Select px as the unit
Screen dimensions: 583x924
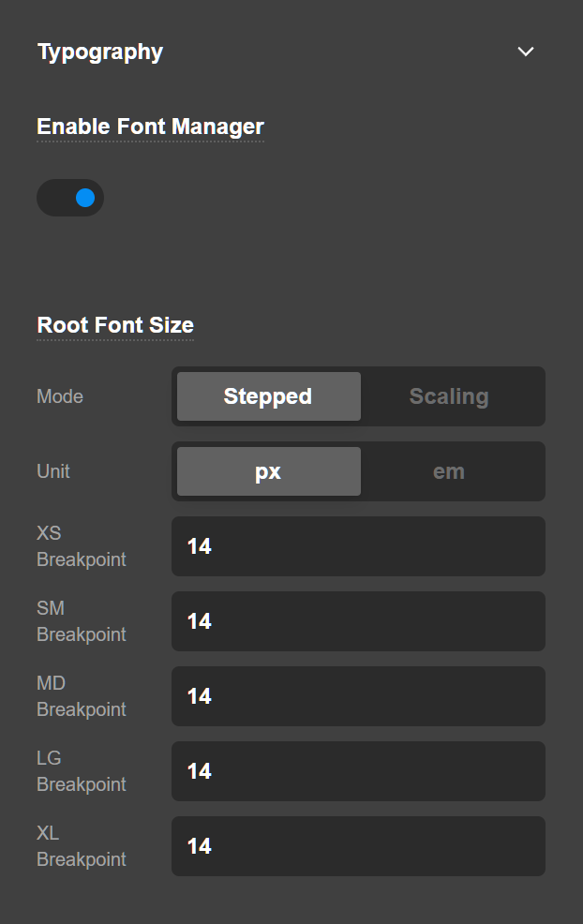point(267,470)
